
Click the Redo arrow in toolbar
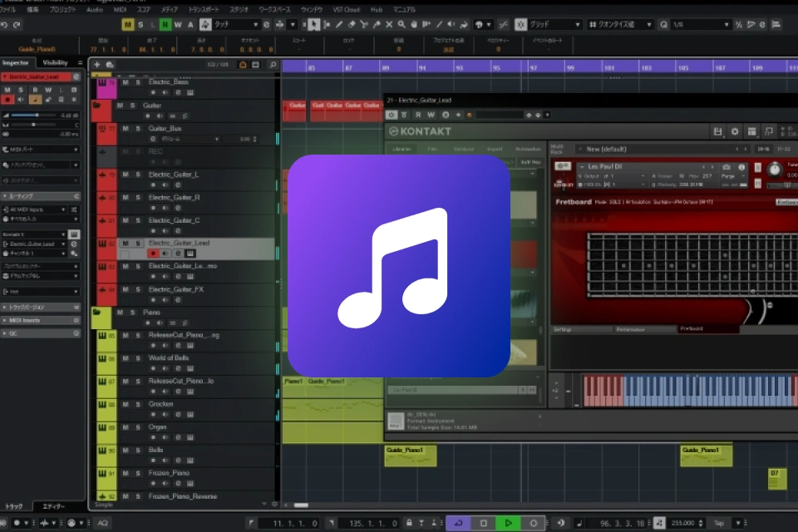pyautogui.click(x=17, y=24)
